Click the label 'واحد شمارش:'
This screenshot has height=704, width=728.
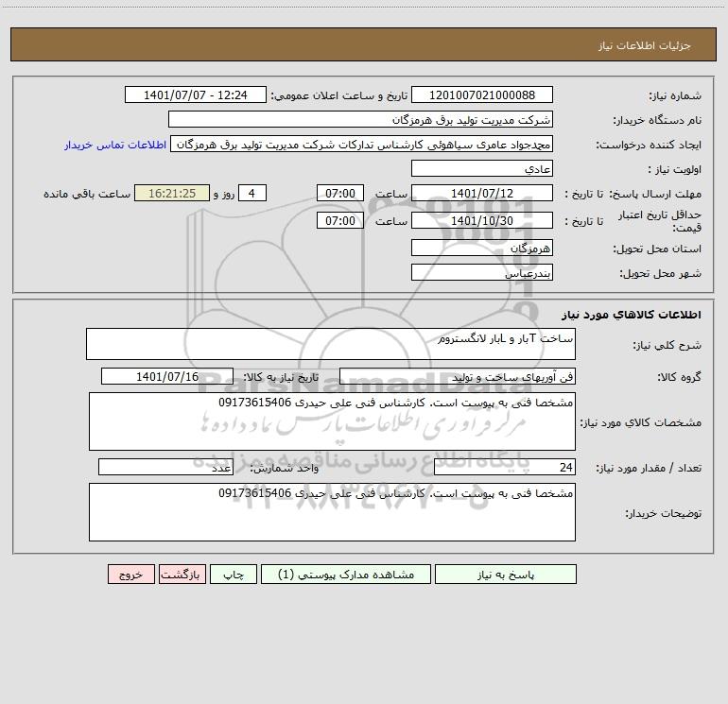(x=285, y=468)
